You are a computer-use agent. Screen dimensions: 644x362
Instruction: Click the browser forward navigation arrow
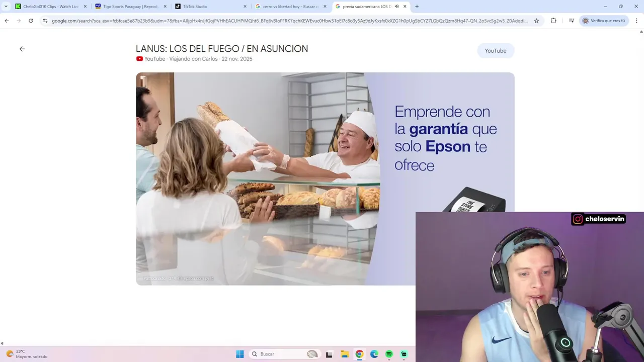click(x=19, y=21)
